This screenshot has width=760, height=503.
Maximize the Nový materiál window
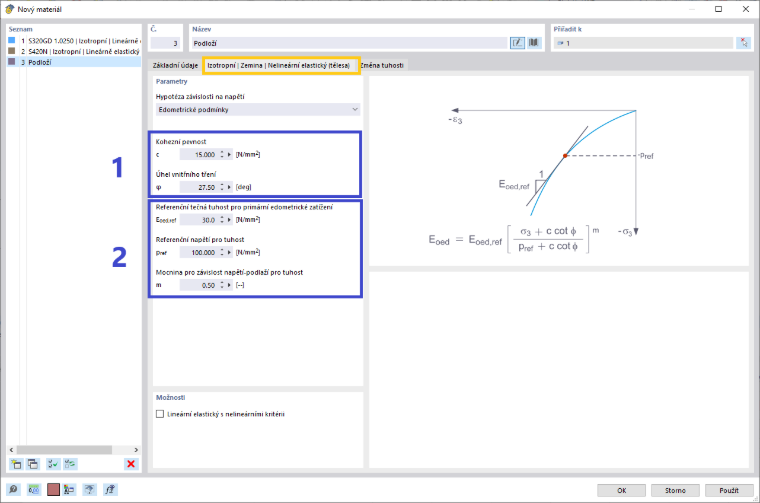click(x=719, y=9)
